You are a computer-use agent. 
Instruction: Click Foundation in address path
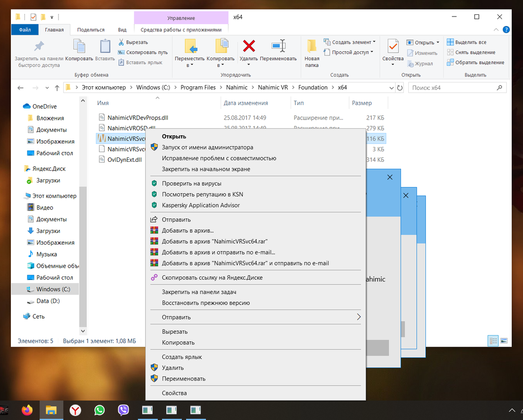(x=313, y=87)
